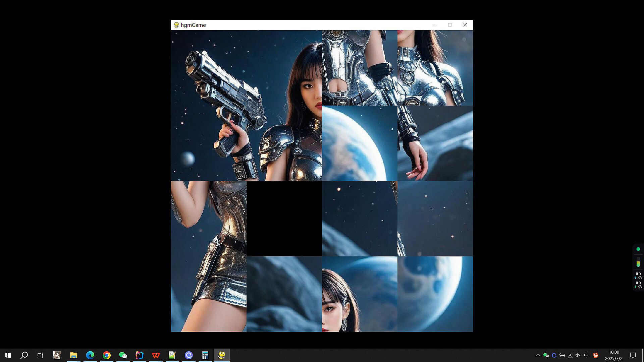Toggle the Chinese input mode indicator
Image resolution: width=644 pixels, height=362 pixels.
[x=586, y=355]
